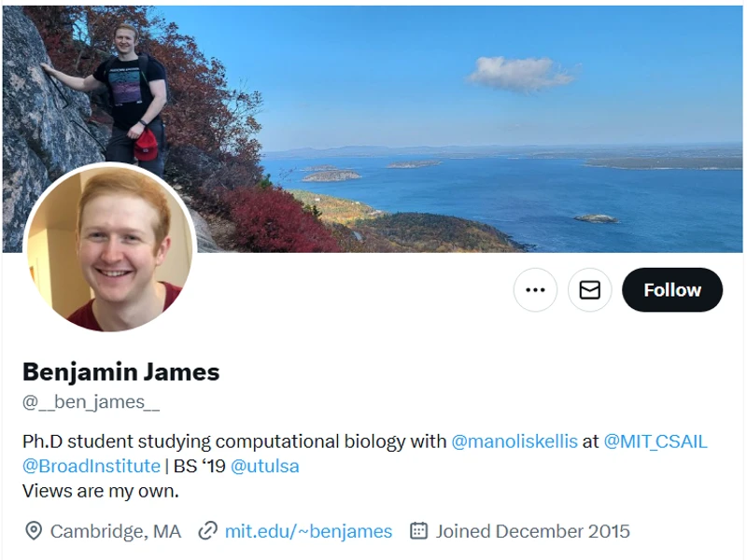Click the envelope message icon

[x=589, y=290]
